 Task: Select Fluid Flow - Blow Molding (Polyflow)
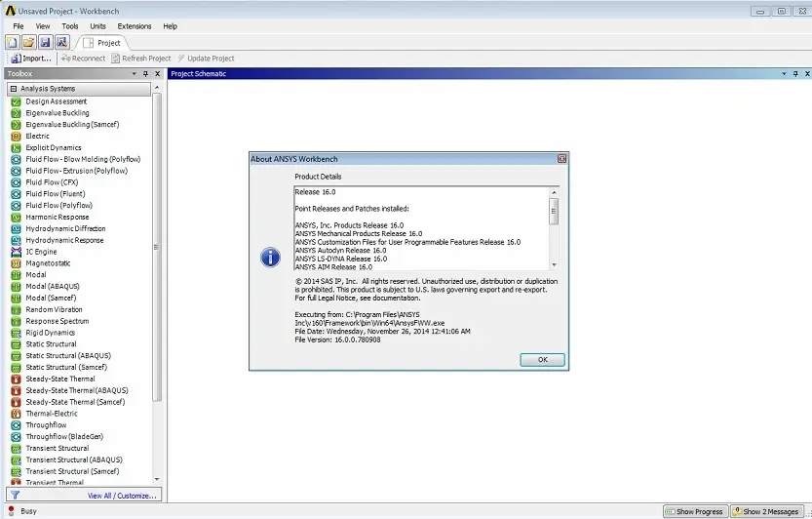click(84, 159)
